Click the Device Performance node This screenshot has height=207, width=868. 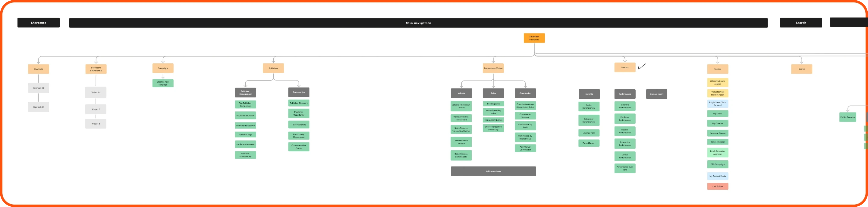625,156
